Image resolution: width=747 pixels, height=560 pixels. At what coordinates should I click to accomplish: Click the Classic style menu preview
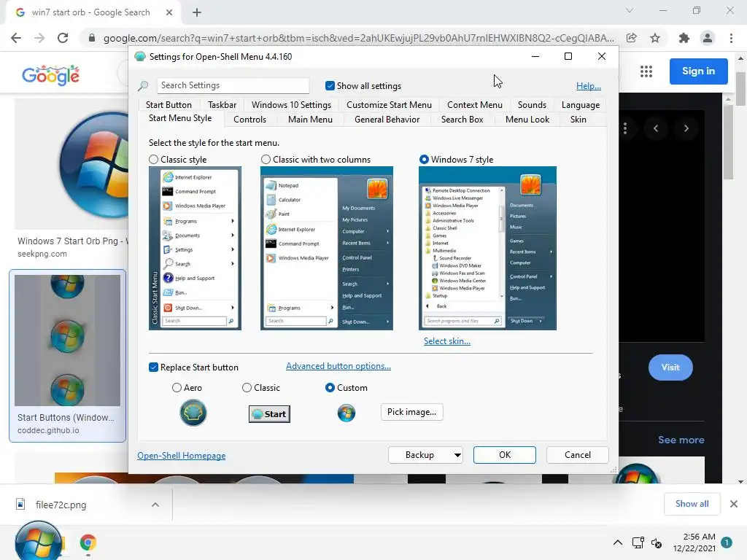tap(195, 248)
